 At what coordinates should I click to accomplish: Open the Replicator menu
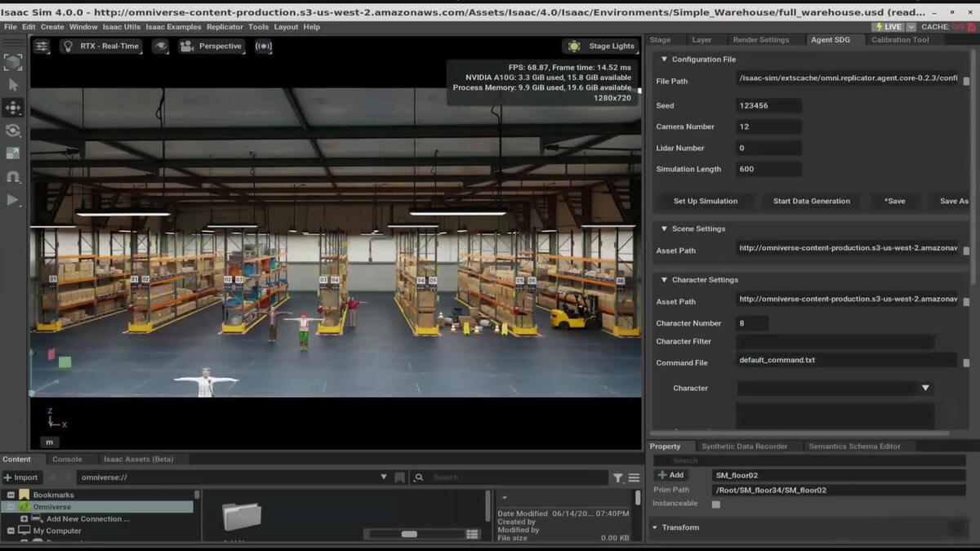pyautogui.click(x=225, y=27)
